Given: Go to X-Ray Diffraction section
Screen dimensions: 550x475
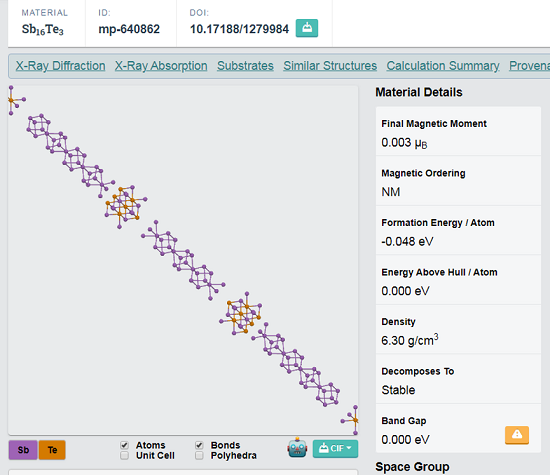Looking at the screenshot, I should click(x=60, y=66).
